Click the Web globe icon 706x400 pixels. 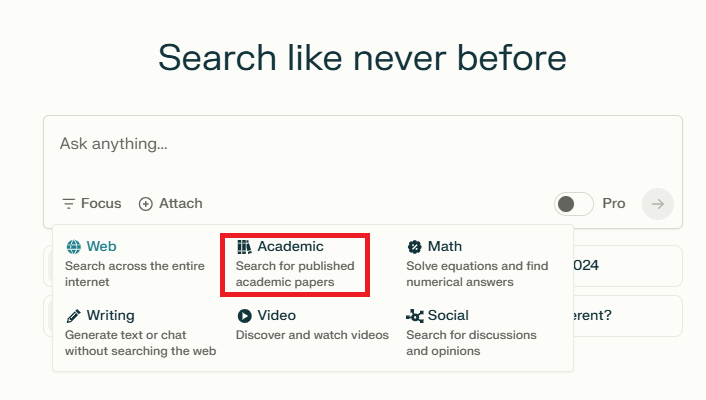(73, 246)
